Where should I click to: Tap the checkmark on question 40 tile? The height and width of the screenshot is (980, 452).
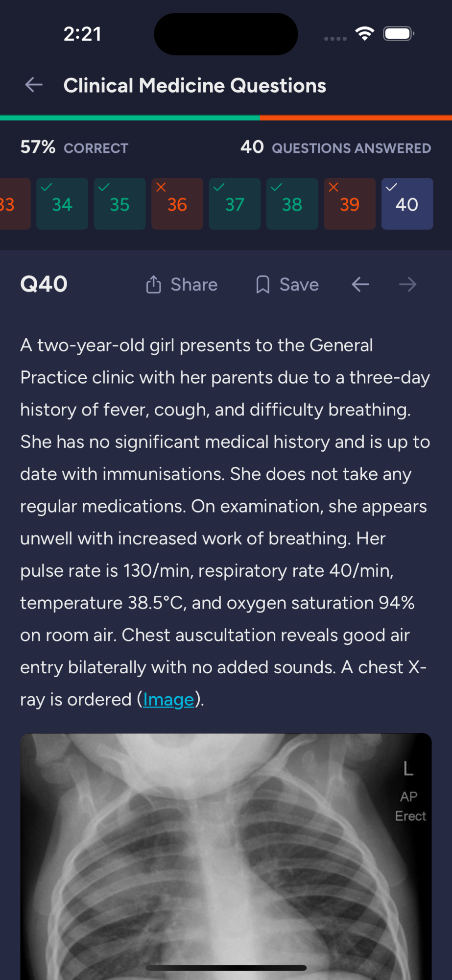[x=391, y=187]
